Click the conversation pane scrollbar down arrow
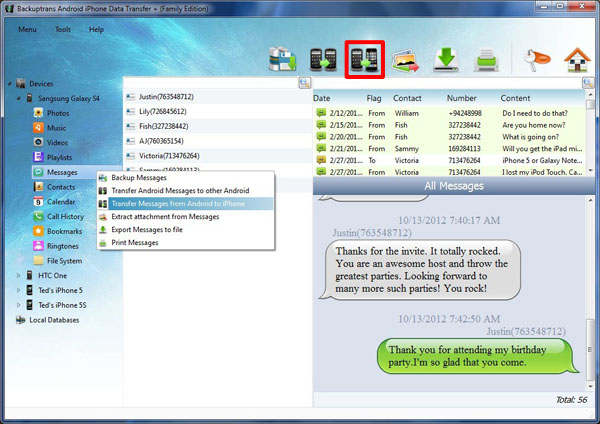This screenshot has width=600, height=424. [590, 386]
